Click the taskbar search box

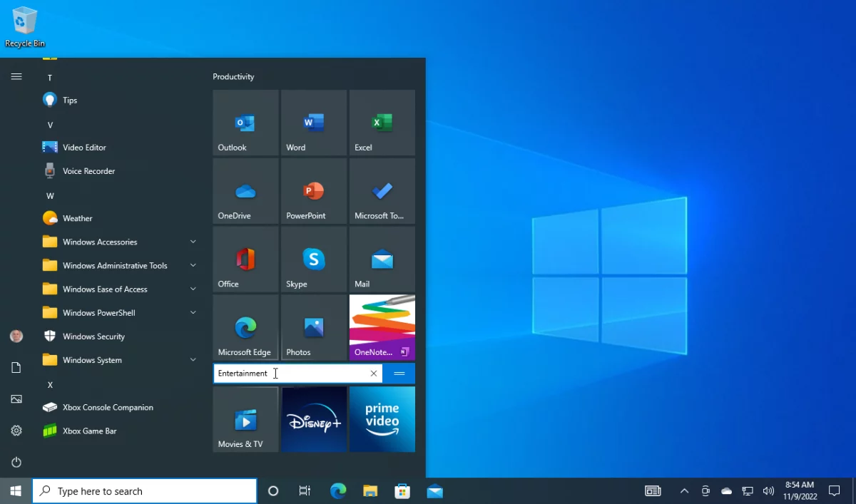click(143, 490)
